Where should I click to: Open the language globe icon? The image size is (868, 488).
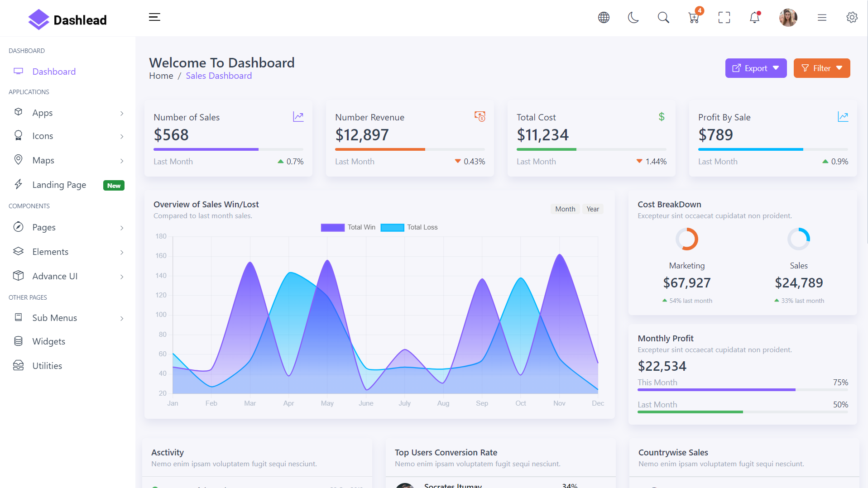[604, 18]
